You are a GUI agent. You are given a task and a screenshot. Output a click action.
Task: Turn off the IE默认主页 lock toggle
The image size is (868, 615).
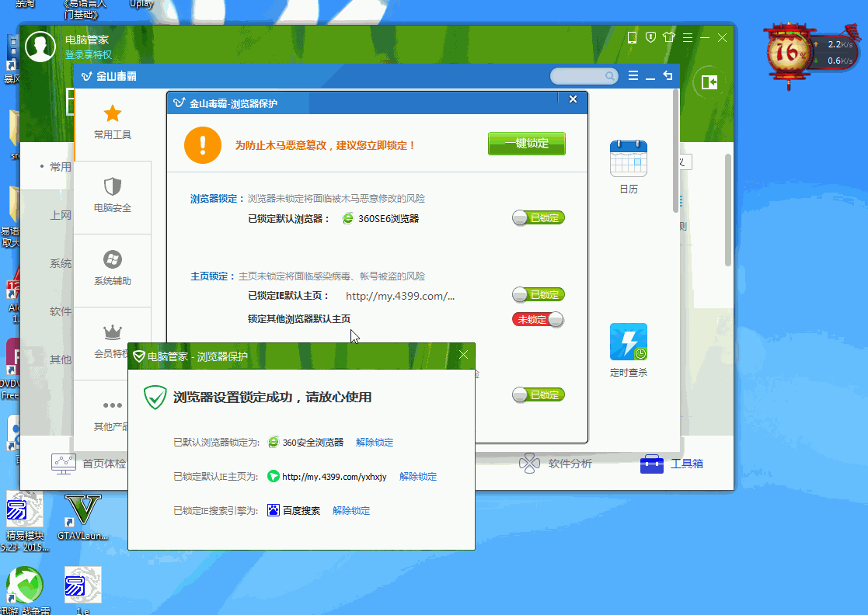538,294
